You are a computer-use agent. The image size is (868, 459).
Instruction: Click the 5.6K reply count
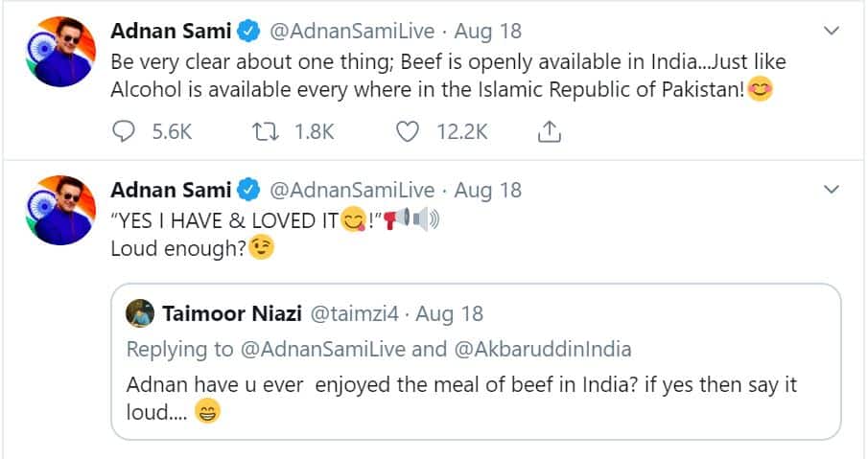[173, 131]
